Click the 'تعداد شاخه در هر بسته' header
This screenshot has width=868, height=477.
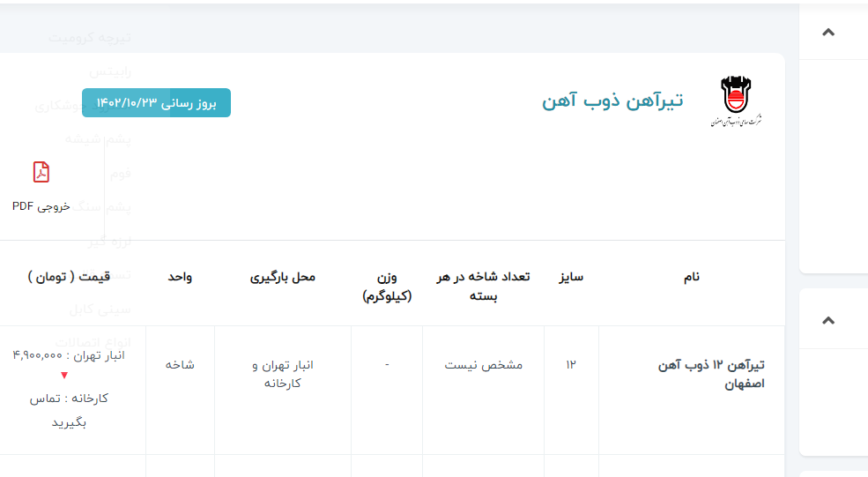tap(483, 286)
